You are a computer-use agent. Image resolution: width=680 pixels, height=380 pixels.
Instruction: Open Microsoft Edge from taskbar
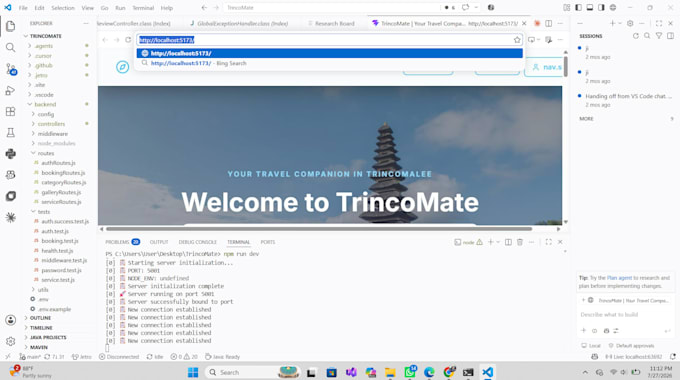(x=429, y=372)
